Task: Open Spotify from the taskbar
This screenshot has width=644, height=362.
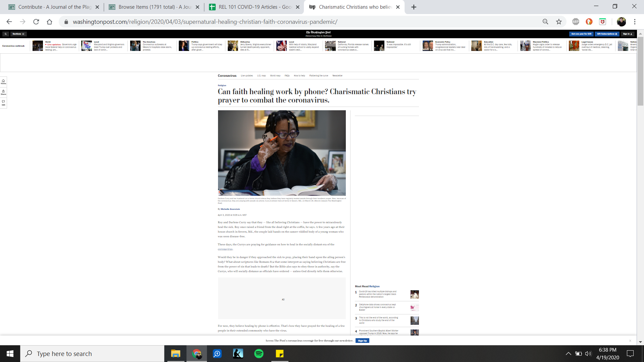Action: click(x=259, y=354)
